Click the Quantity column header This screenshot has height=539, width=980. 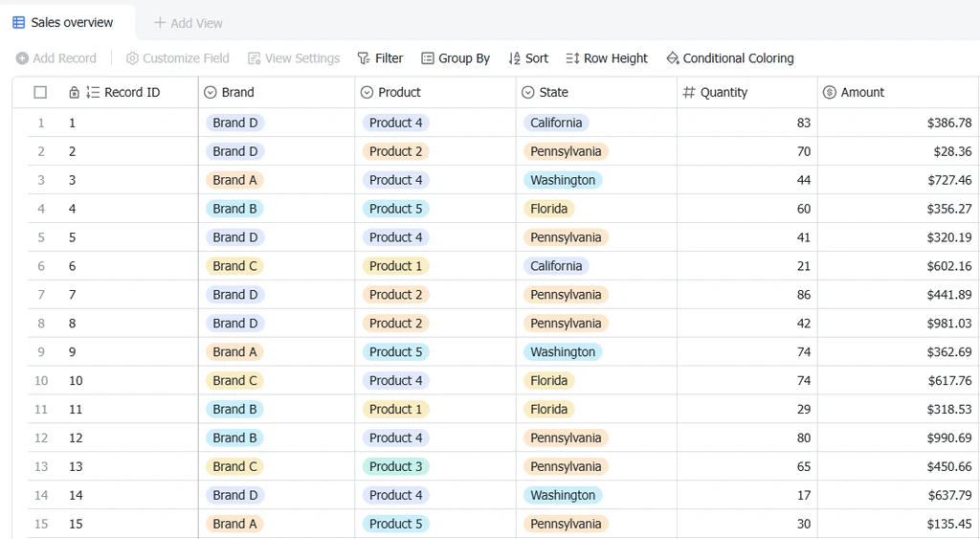click(747, 93)
